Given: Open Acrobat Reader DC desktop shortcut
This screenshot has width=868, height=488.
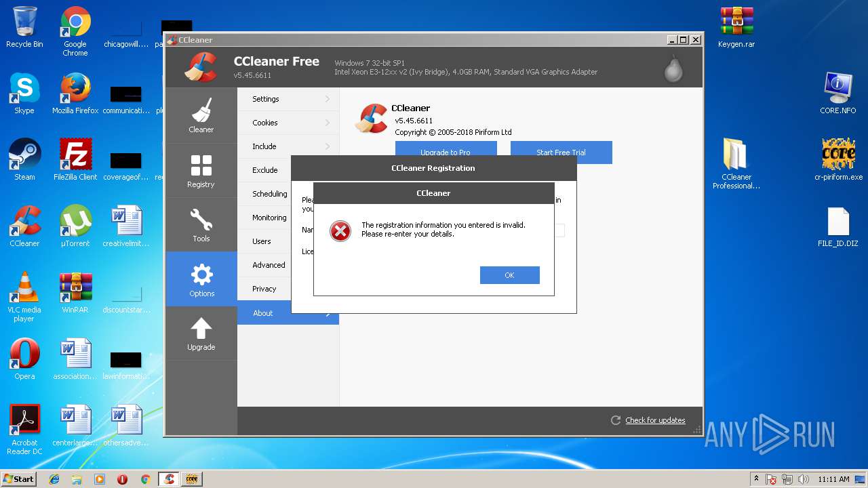Looking at the screenshot, I should tap(24, 430).
